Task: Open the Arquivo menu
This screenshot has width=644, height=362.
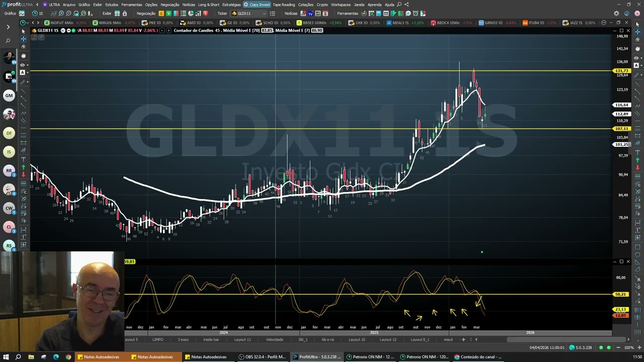Action: pyautogui.click(x=69, y=5)
